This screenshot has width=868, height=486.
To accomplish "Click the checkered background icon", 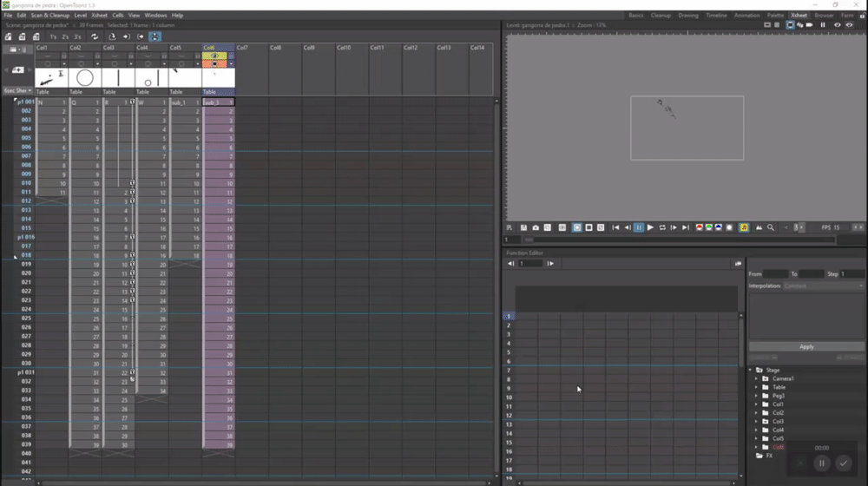I will click(601, 227).
